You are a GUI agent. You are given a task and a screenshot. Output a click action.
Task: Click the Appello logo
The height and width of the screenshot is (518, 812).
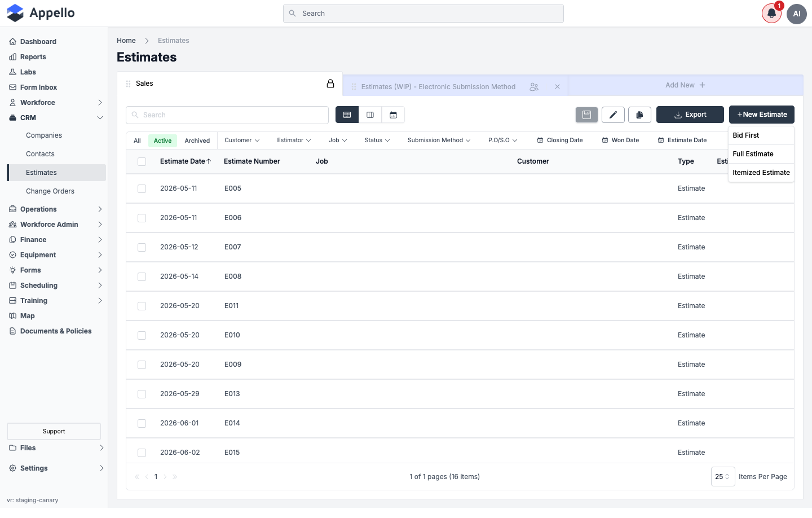point(41,13)
